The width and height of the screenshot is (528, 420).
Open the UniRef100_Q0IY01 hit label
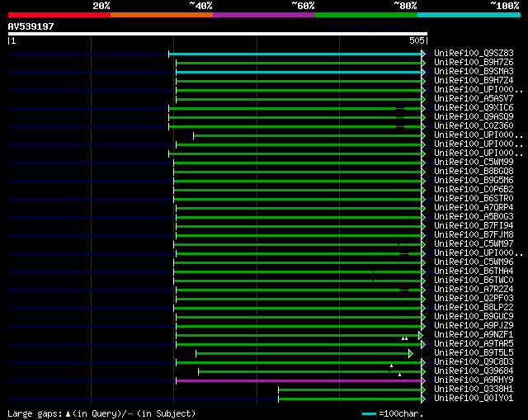point(474,399)
